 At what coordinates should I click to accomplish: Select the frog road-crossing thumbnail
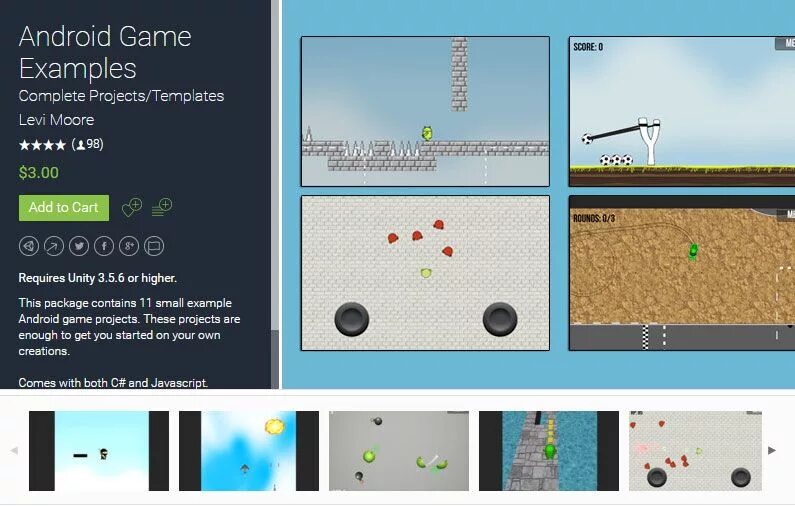549,451
